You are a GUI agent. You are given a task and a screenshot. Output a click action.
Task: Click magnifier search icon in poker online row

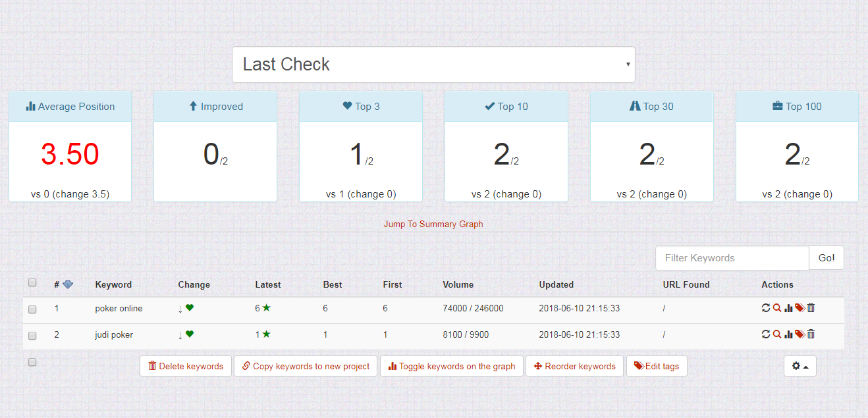(777, 308)
